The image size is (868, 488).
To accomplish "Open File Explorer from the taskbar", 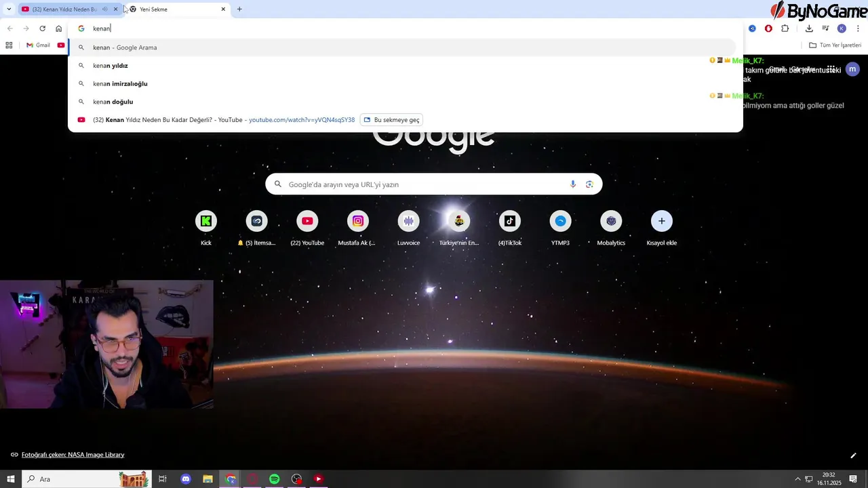I will (x=208, y=479).
